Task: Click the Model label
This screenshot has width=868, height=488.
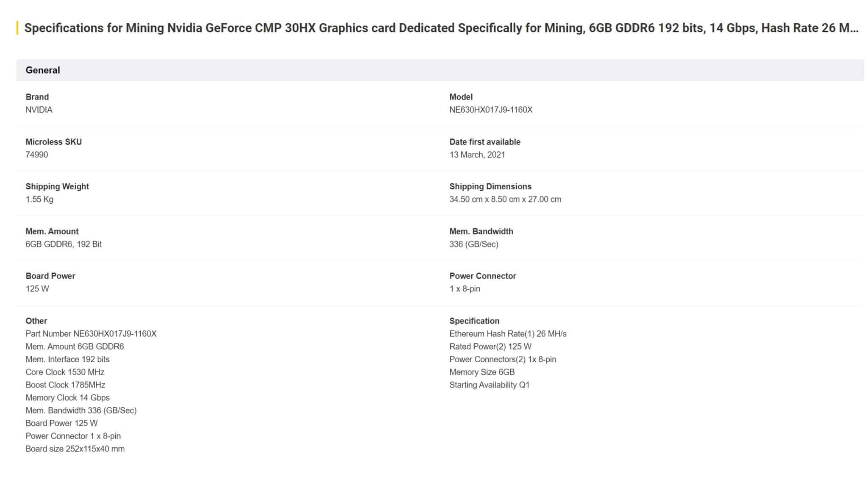Action: [x=461, y=97]
